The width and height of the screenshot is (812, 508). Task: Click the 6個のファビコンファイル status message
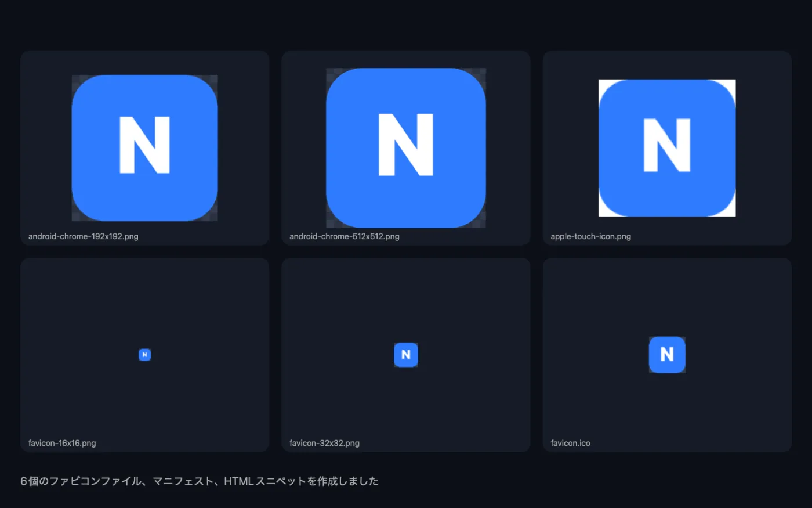pyautogui.click(x=200, y=481)
